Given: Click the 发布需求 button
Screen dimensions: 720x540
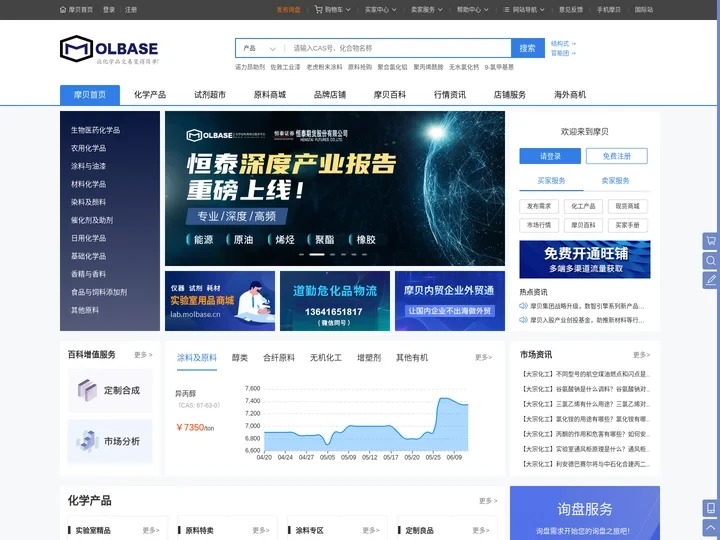Looking at the screenshot, I should (x=539, y=207).
